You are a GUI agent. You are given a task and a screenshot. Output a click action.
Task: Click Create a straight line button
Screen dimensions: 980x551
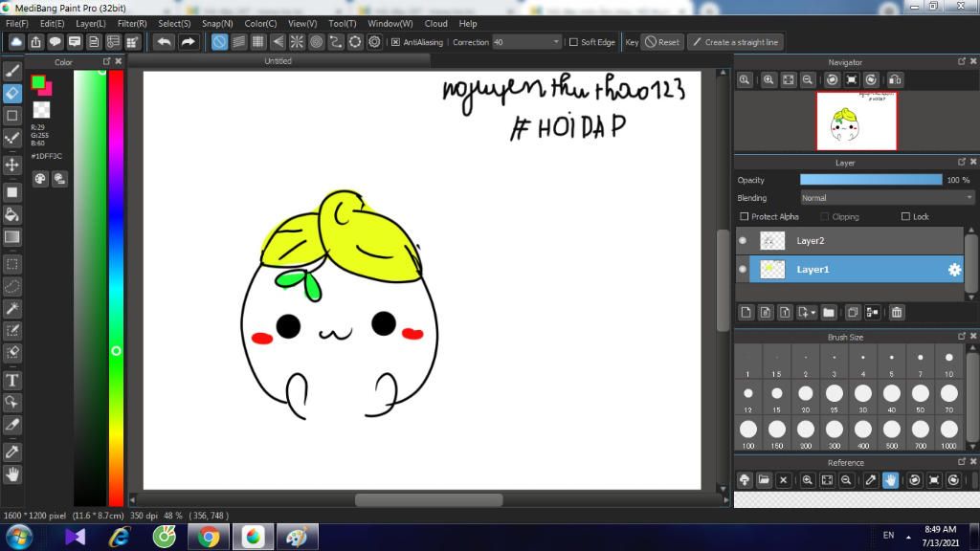(736, 42)
